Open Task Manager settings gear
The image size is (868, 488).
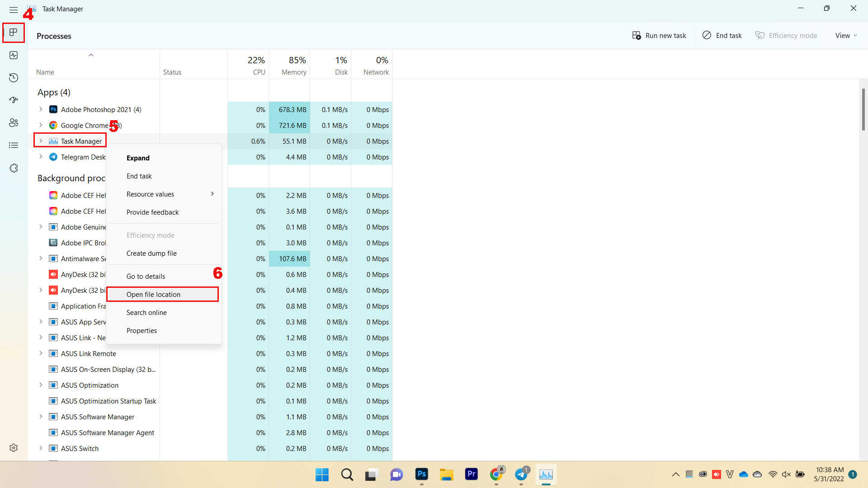(x=14, y=448)
